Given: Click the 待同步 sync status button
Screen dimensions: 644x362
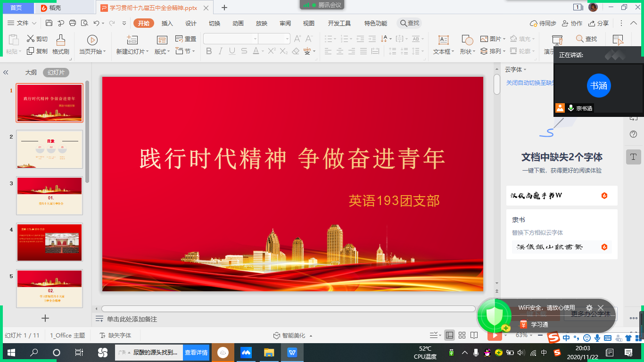Looking at the screenshot, I should 543,23.
